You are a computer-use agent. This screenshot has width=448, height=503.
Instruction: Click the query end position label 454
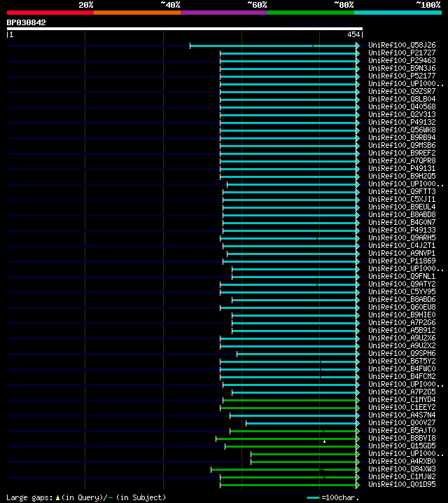353,34
